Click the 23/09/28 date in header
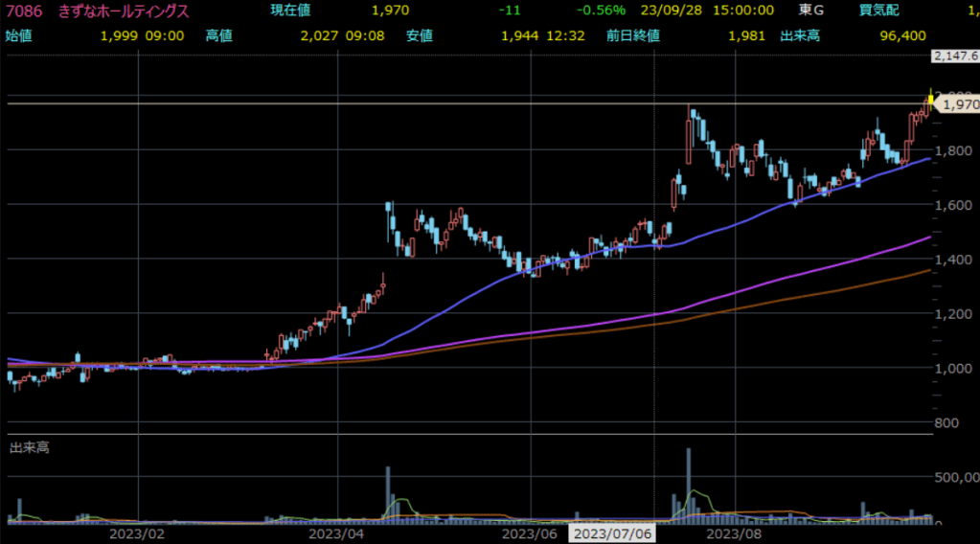The width and height of the screenshot is (980, 544). (x=667, y=11)
